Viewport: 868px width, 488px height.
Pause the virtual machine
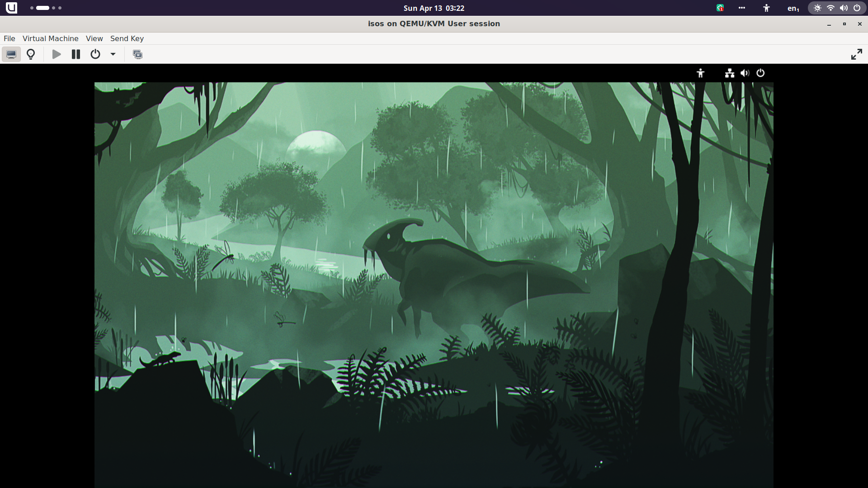76,54
